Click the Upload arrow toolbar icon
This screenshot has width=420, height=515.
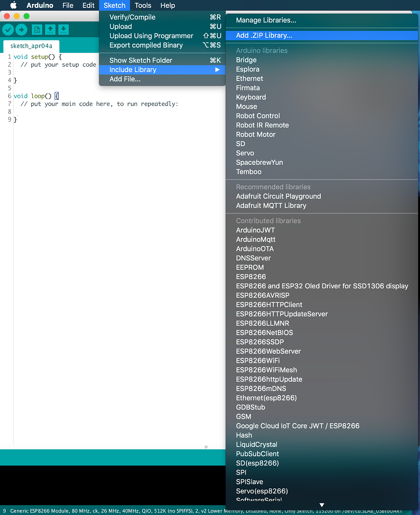[21, 30]
